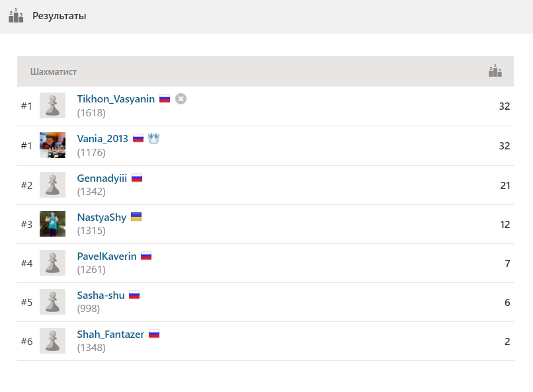Viewport: 533px width, 392px height.
Task: Click the Ukrainian flag beside NastyaShy
Action: pyautogui.click(x=136, y=217)
